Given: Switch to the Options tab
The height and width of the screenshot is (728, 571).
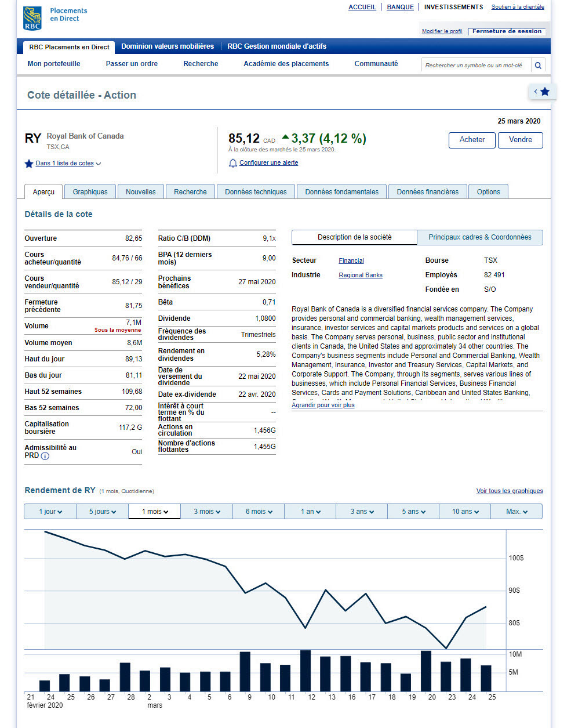Looking at the screenshot, I should pos(489,192).
